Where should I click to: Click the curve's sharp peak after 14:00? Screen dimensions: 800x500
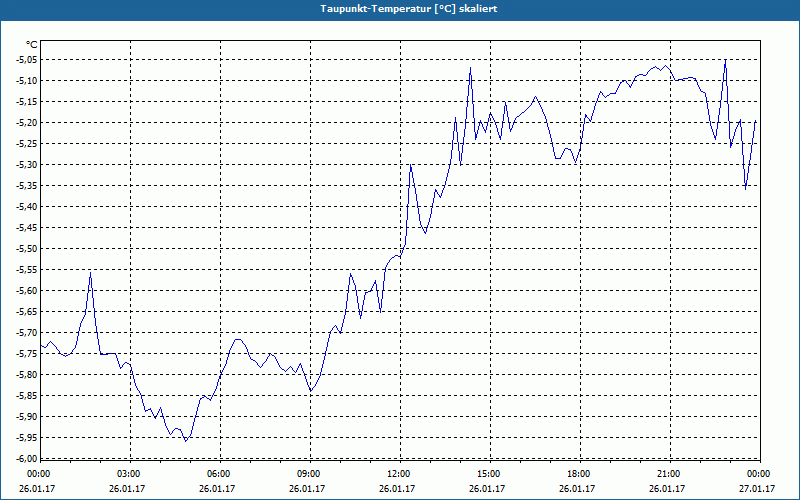(470, 67)
